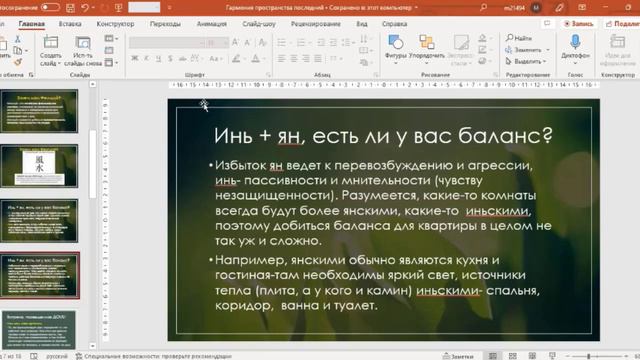Open the Выделить select dropdown
The width and height of the screenshot is (640, 360).
click(x=526, y=61)
